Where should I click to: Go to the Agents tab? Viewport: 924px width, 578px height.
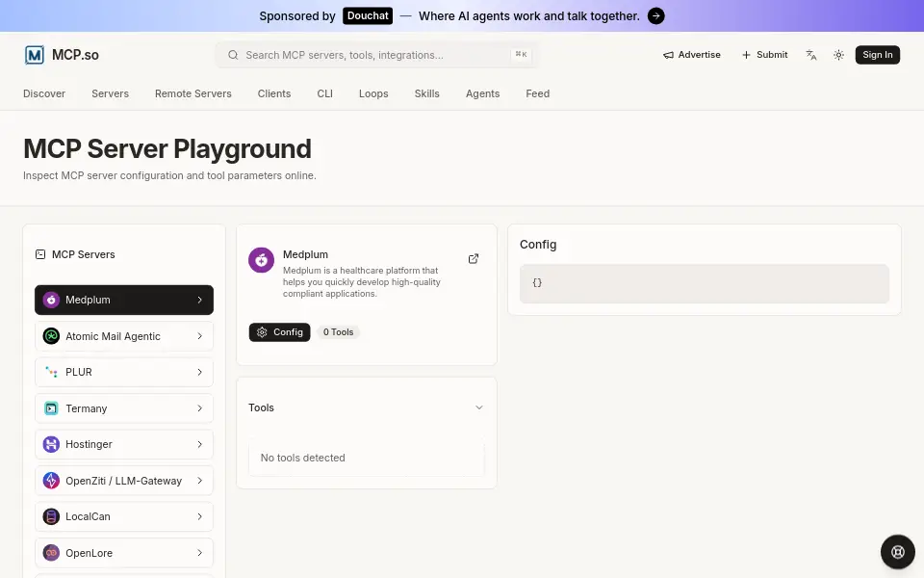click(x=482, y=93)
